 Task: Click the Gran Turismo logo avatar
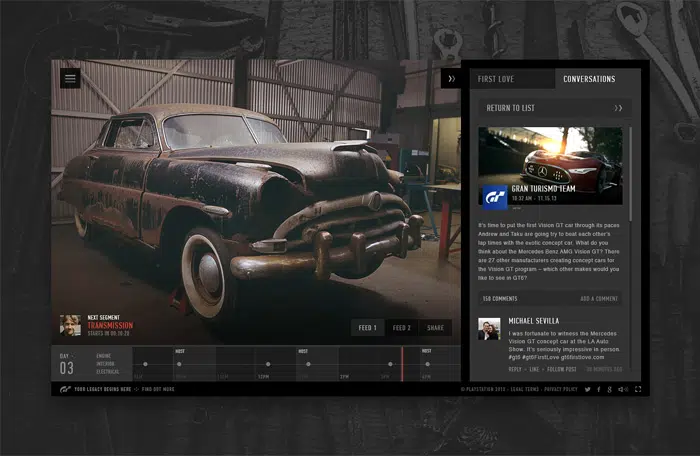pos(494,196)
